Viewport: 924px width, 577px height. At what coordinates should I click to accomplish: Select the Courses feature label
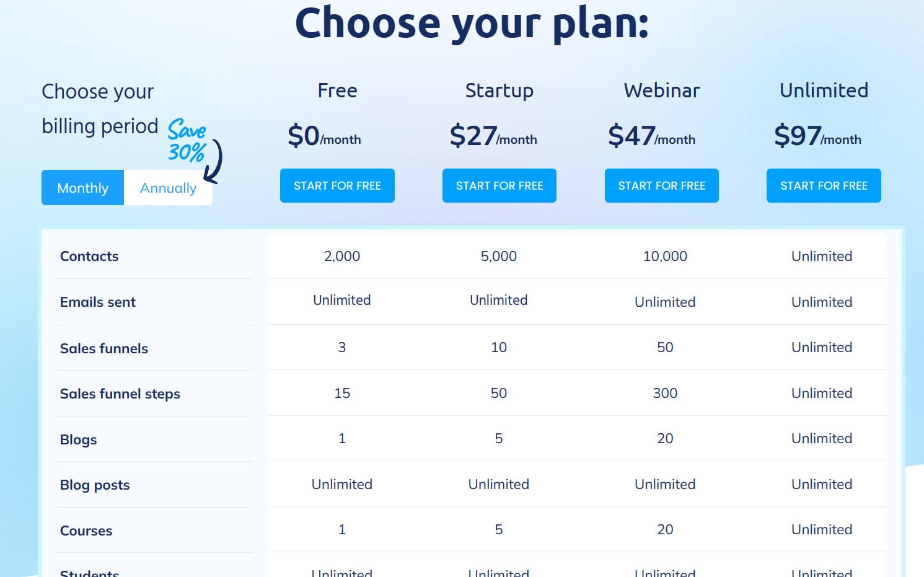pos(86,531)
